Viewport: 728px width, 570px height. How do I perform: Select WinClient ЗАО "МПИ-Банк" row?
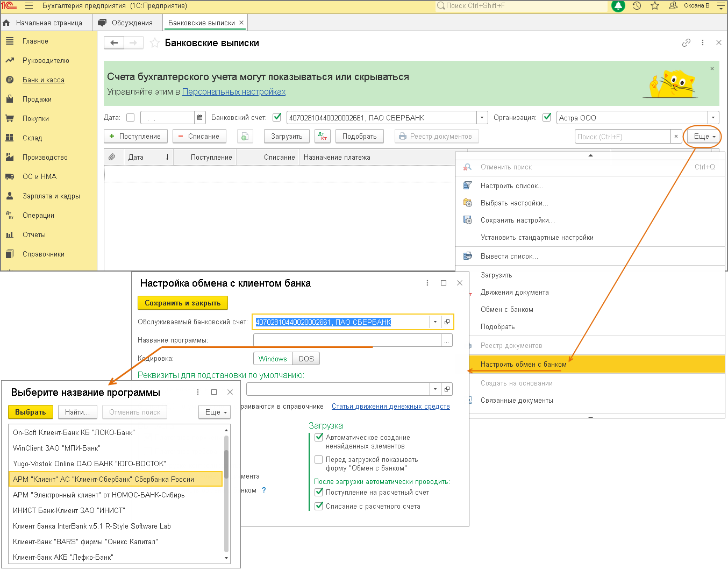tap(116, 448)
